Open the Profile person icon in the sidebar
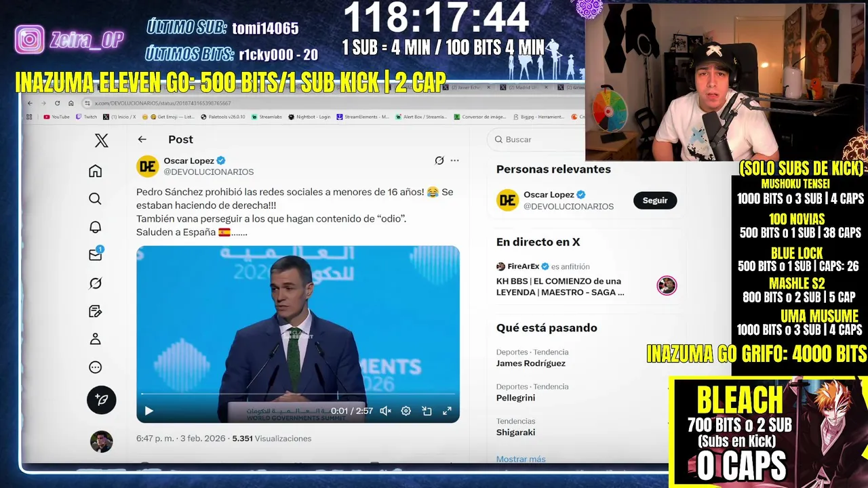868x488 pixels. click(x=95, y=339)
